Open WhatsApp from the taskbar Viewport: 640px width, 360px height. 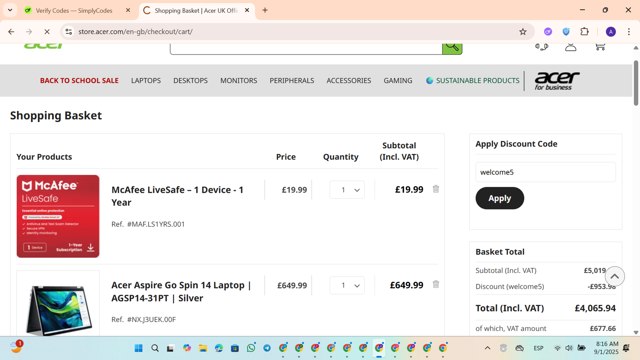tap(251, 348)
